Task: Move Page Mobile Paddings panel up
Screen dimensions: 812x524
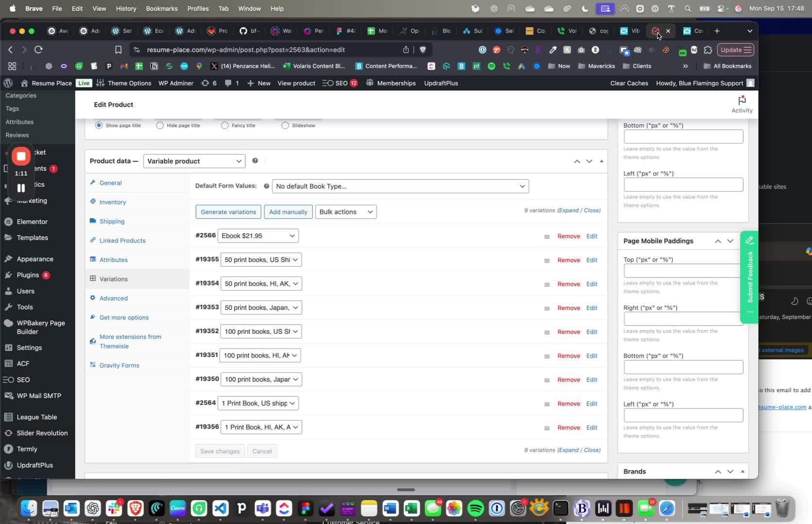Action: [718, 241]
